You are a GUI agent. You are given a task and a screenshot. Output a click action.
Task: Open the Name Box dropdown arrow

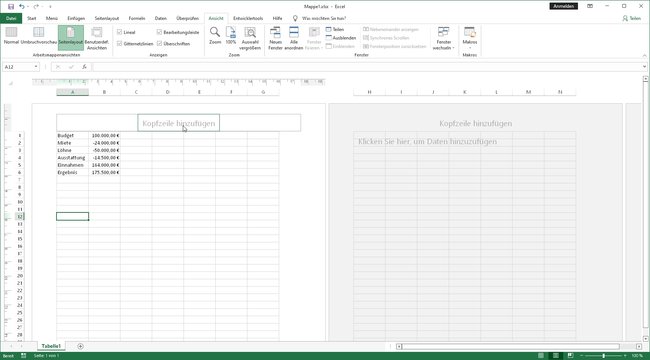pos(36,67)
